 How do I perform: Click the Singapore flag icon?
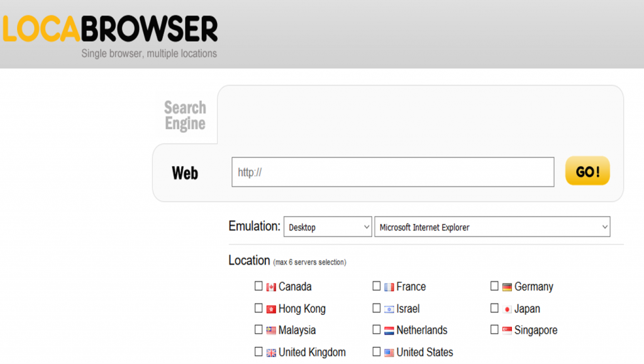coord(506,329)
